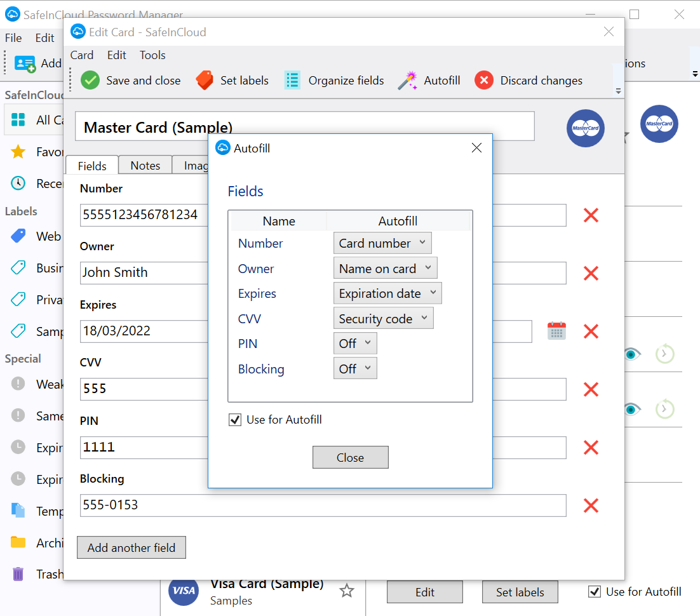Open Recent clock icon in sidebar
Viewport: 700px width, 616px height.
[18, 183]
